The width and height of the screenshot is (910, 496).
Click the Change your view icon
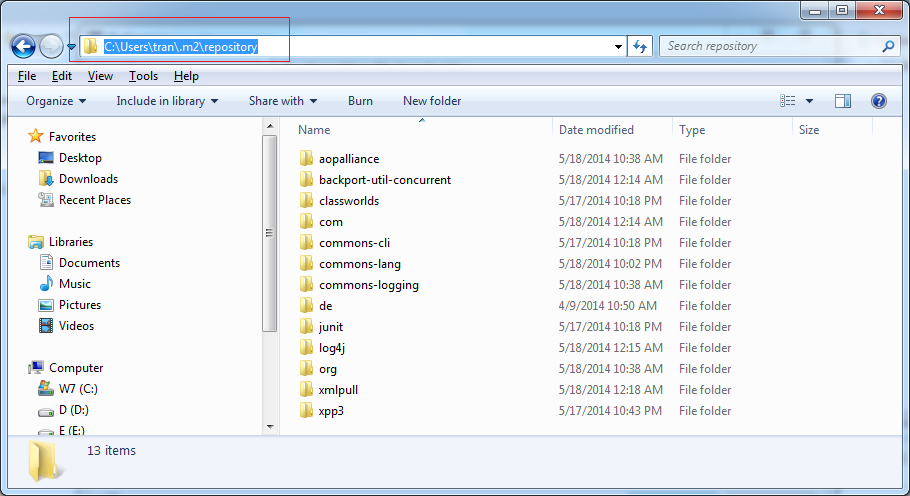point(788,101)
